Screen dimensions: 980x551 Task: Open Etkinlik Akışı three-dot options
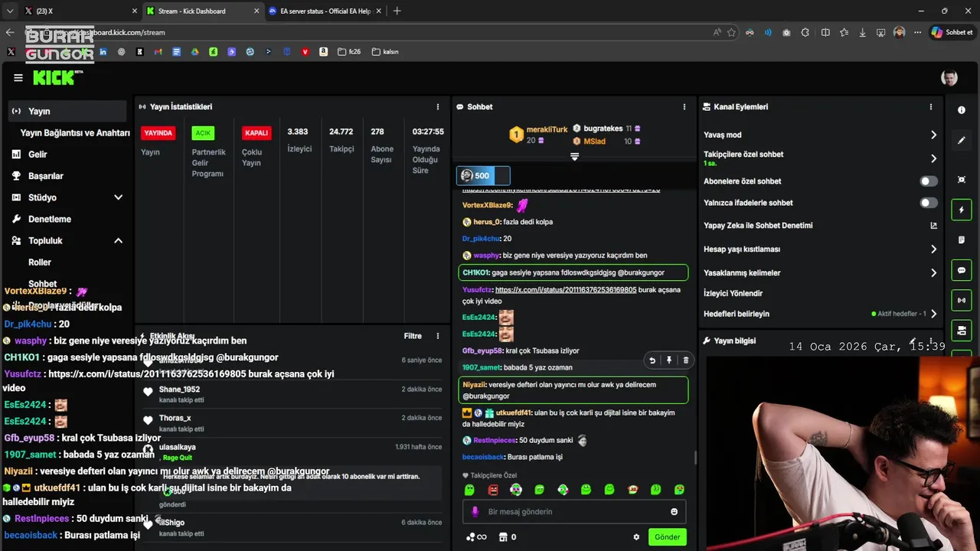438,336
